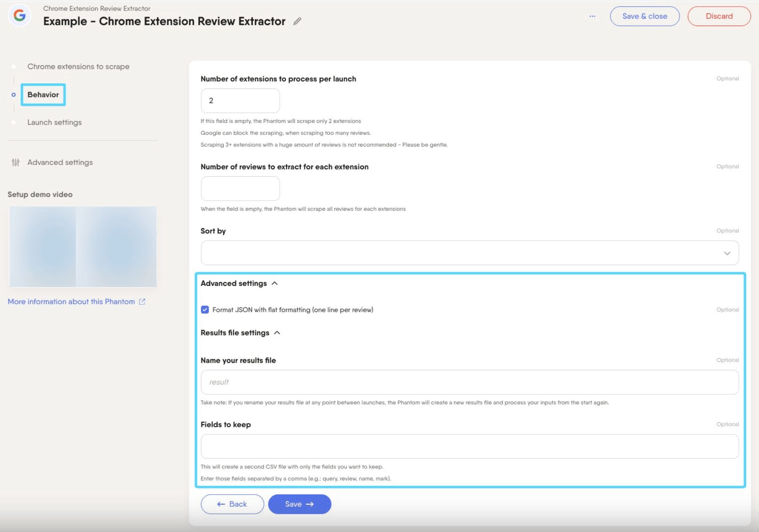The height and width of the screenshot is (532, 759).
Task: Click the Name your results file input
Action: [470, 382]
